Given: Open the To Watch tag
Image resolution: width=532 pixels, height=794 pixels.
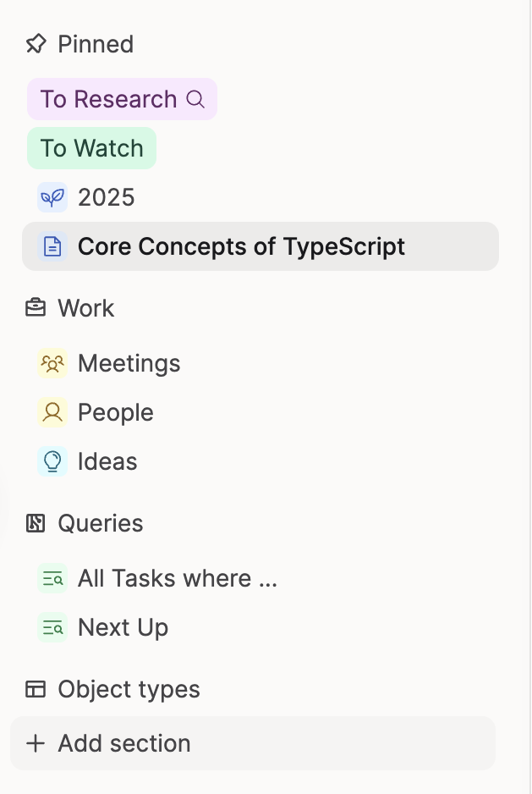Looking at the screenshot, I should pyautogui.click(x=91, y=148).
